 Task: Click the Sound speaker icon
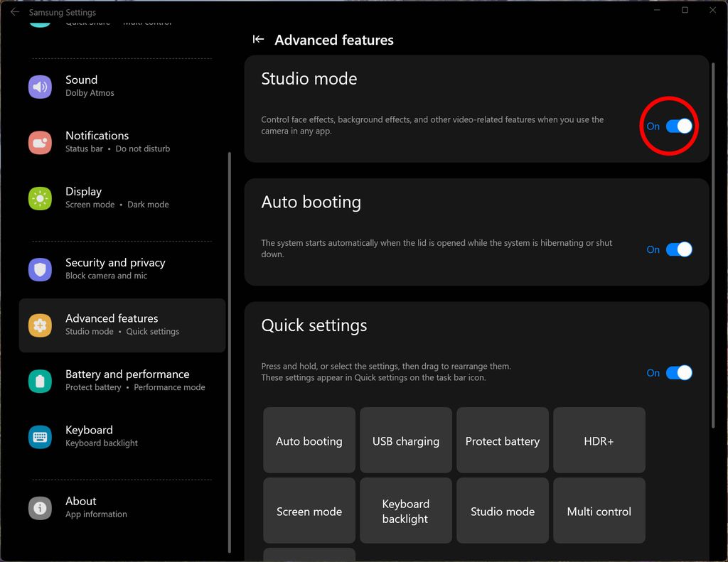pos(40,87)
